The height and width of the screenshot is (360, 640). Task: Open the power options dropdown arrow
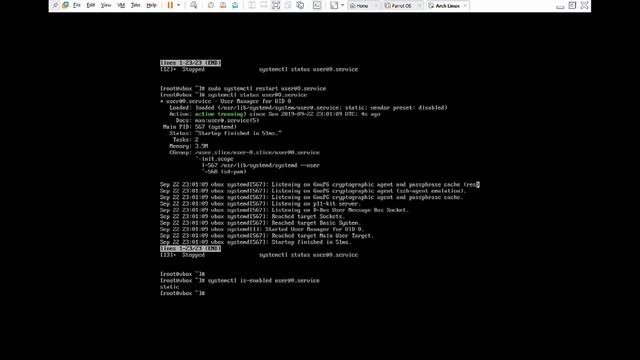point(178,5)
